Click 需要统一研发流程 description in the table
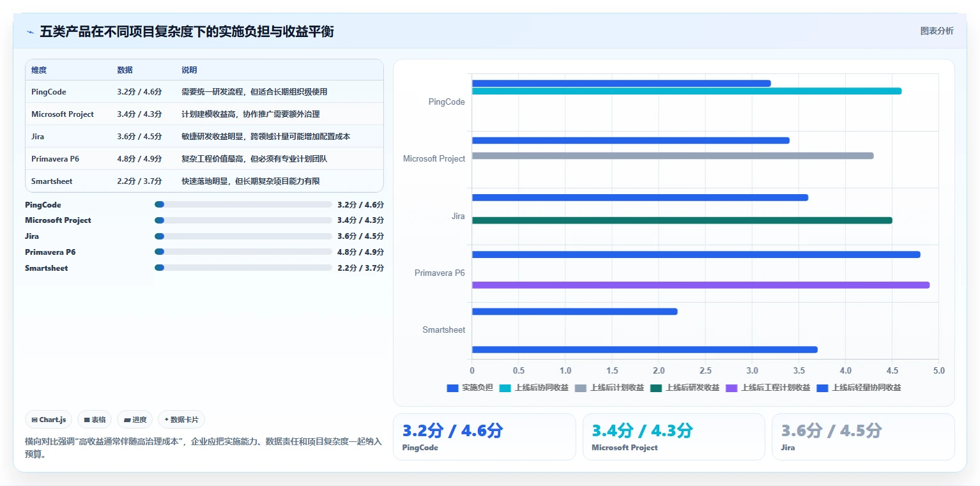Screen dimensions: 980x486 254,92
